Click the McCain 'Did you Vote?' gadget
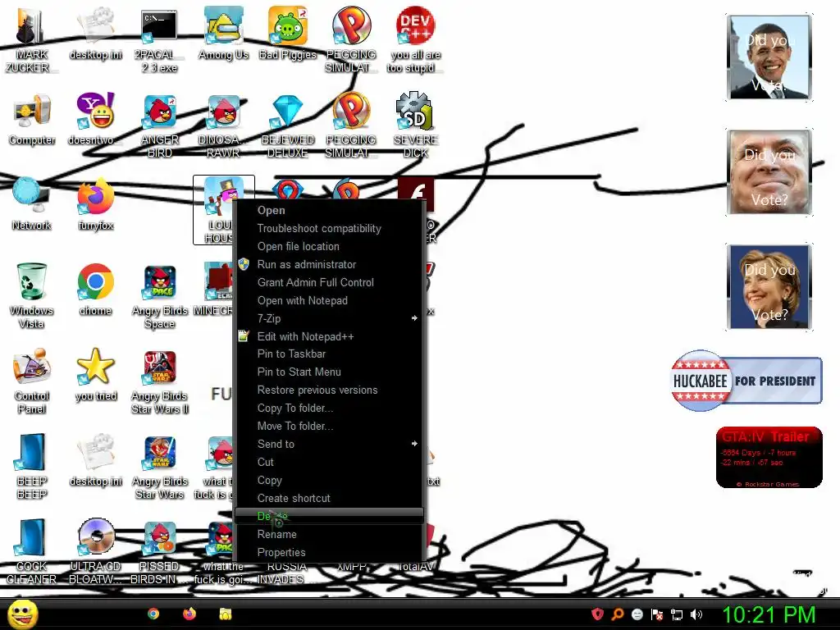The width and height of the screenshot is (840, 630). pyautogui.click(x=769, y=172)
